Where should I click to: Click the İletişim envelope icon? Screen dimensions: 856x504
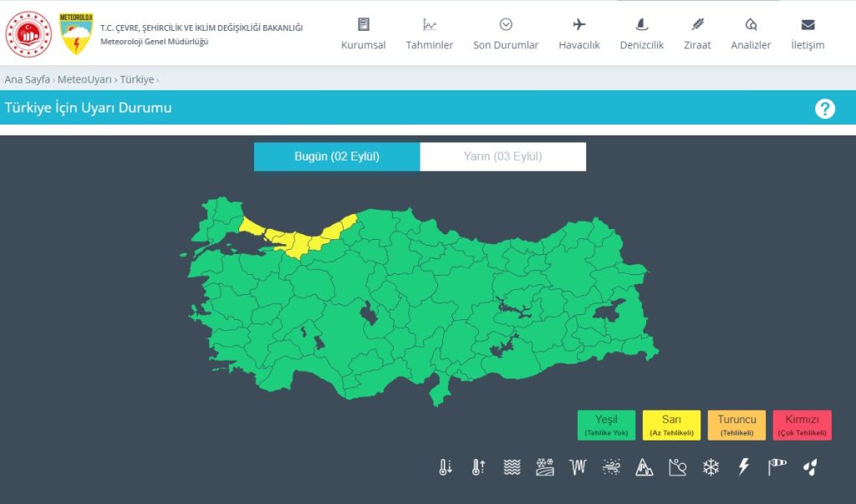[x=808, y=24]
